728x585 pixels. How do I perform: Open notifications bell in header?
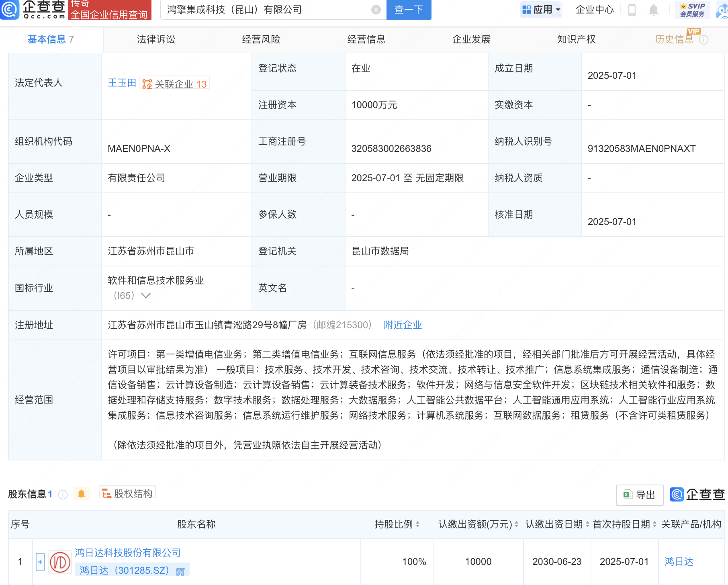click(654, 10)
